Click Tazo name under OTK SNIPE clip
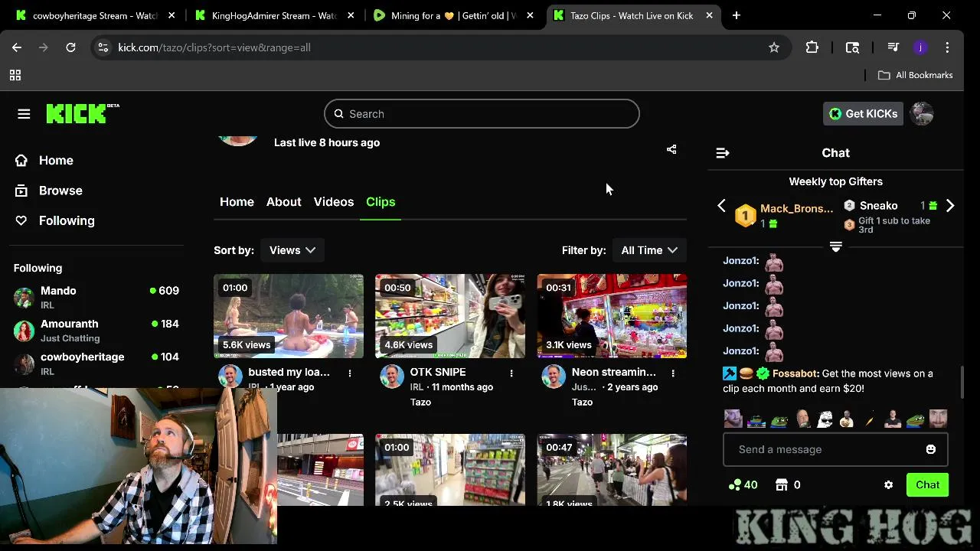Screen dimensions: 980x551 [x=420, y=402]
